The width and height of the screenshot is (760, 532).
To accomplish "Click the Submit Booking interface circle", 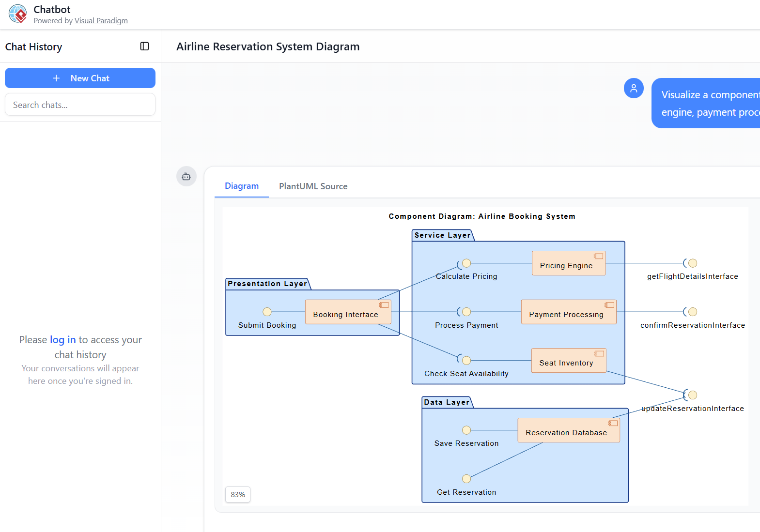I will [267, 312].
